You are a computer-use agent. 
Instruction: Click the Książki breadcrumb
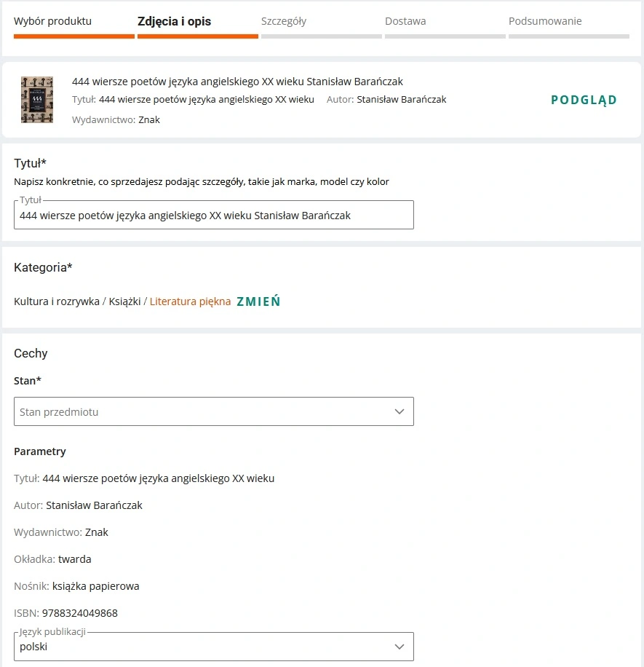tap(124, 301)
